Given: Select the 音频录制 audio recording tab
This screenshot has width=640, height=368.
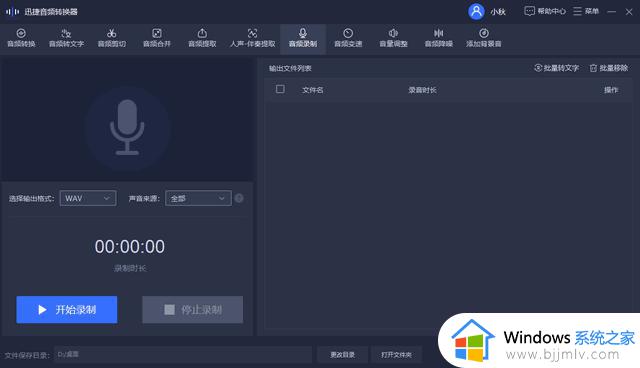Looking at the screenshot, I should (303, 39).
